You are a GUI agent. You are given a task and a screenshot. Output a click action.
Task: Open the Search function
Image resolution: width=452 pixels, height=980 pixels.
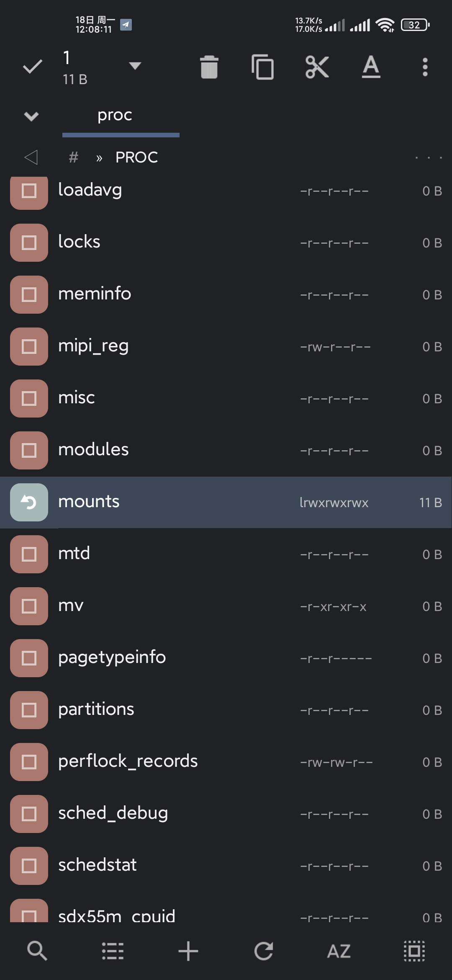click(37, 951)
